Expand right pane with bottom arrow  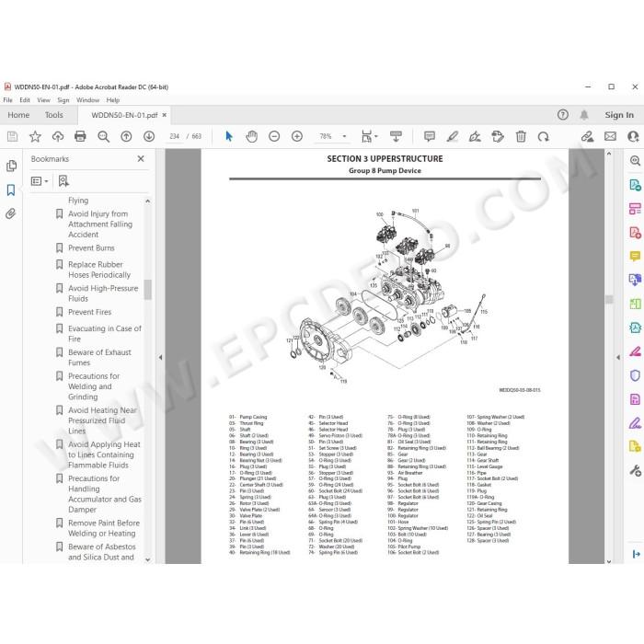637,554
